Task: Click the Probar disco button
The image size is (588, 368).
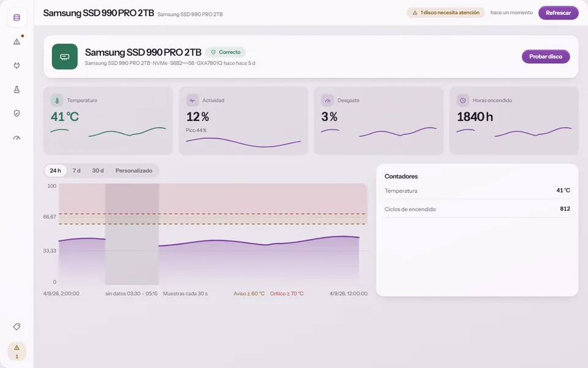Action: tap(546, 56)
